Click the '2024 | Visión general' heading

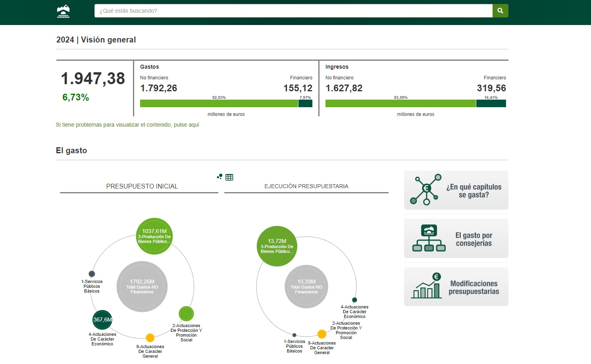96,40
